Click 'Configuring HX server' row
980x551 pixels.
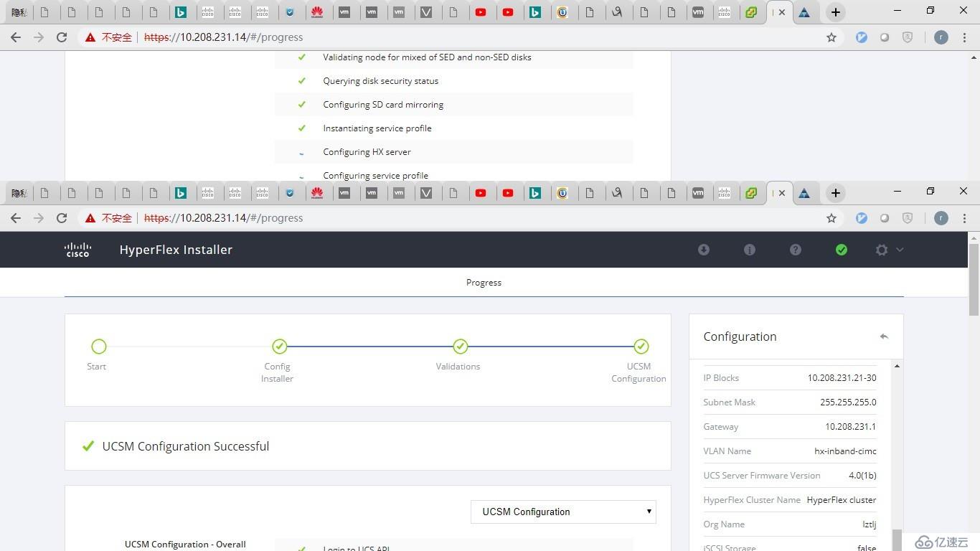(x=453, y=152)
